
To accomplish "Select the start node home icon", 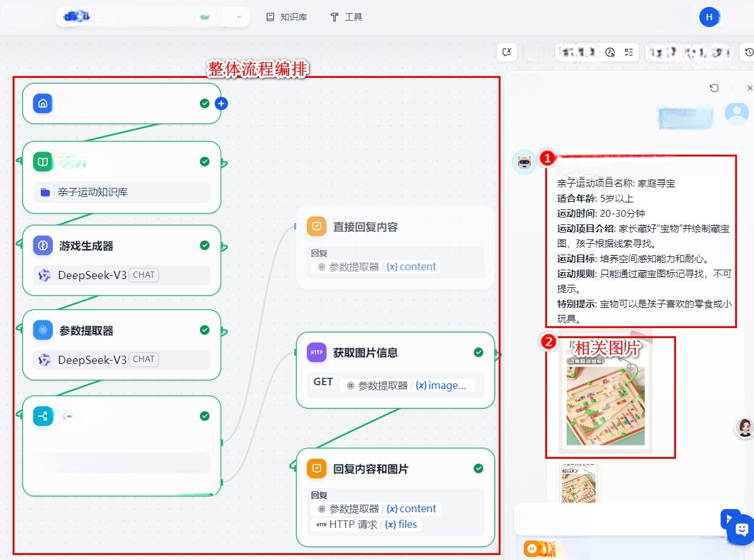I will tap(43, 103).
